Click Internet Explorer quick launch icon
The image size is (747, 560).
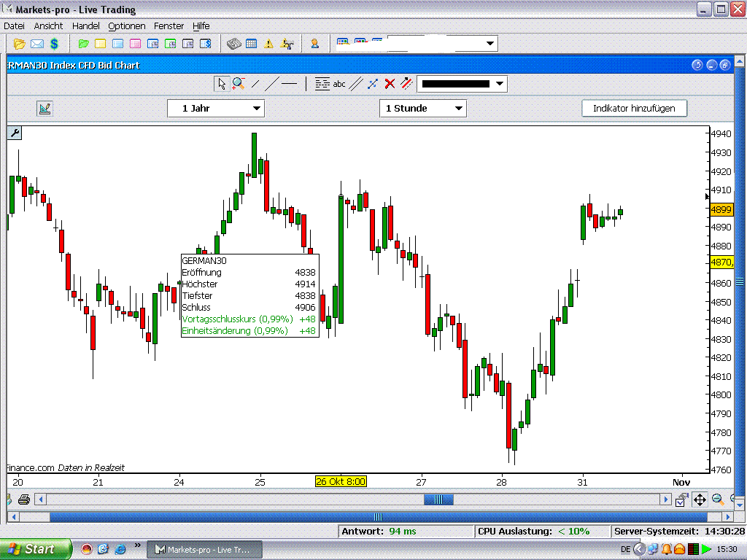pyautogui.click(x=120, y=549)
